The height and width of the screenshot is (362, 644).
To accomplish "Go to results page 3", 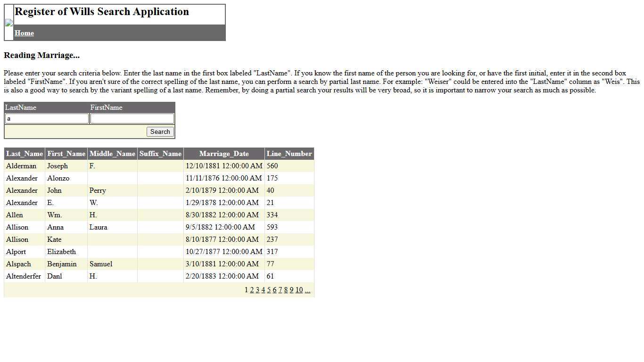I will coord(257,290).
